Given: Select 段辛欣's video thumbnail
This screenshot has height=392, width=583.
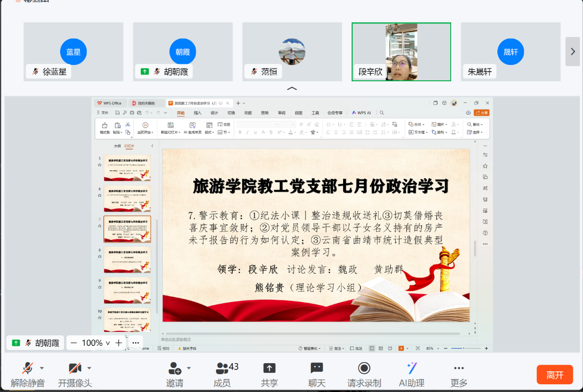Looking at the screenshot, I should (401, 51).
